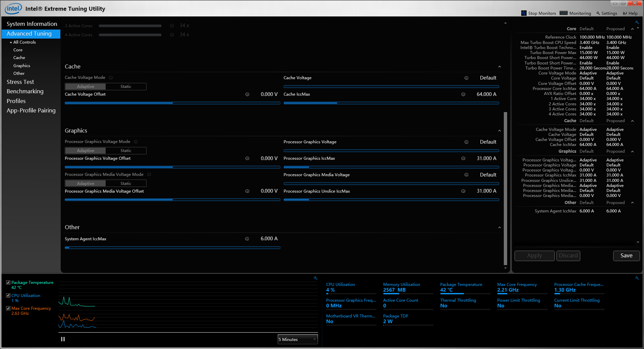
Task: Toggle Max Core Frequency graph checkbox
Action: click(8, 308)
